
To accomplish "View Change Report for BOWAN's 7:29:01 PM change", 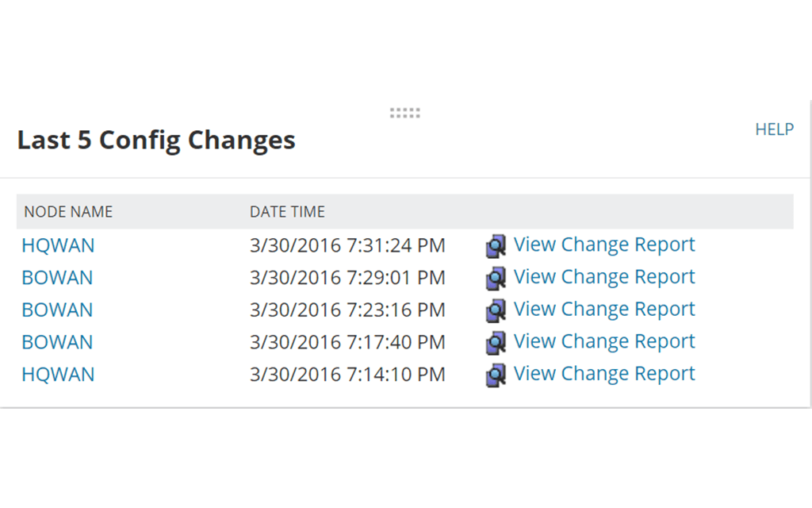I will [603, 277].
